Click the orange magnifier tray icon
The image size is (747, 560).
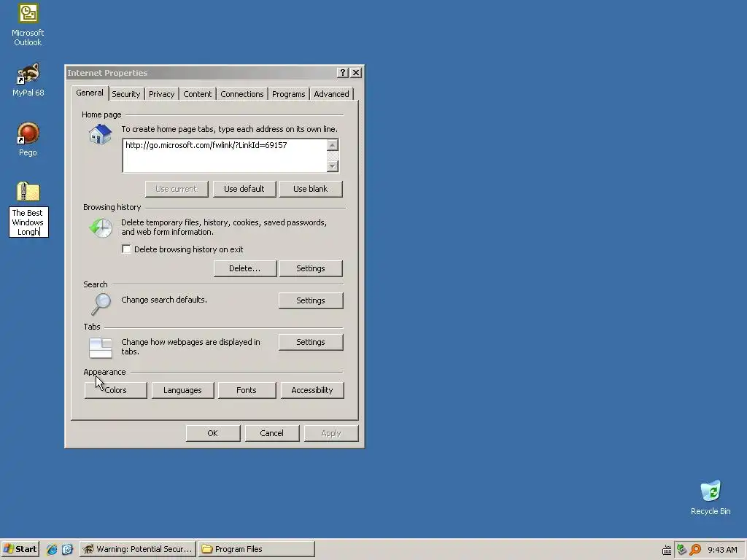click(x=695, y=550)
